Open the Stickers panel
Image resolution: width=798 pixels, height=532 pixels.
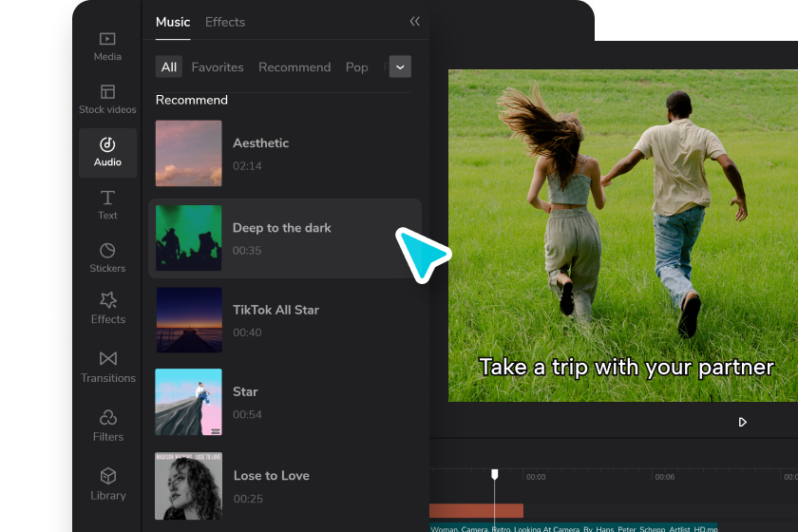[x=107, y=257]
